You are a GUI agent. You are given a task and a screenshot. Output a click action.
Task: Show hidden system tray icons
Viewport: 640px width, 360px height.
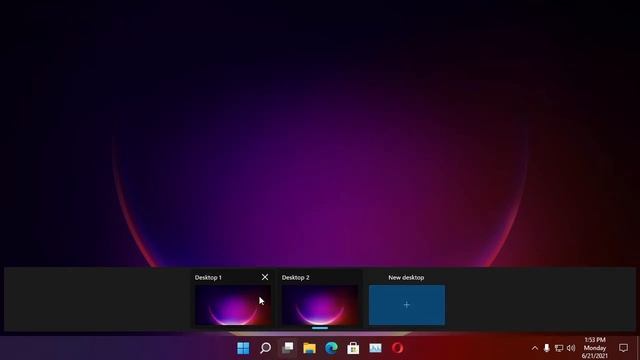pos(535,348)
